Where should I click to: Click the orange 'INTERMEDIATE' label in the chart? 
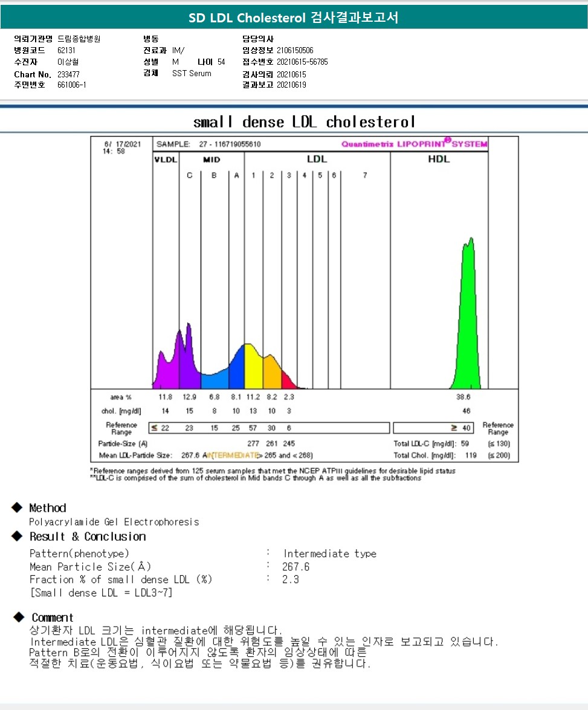coord(233,455)
